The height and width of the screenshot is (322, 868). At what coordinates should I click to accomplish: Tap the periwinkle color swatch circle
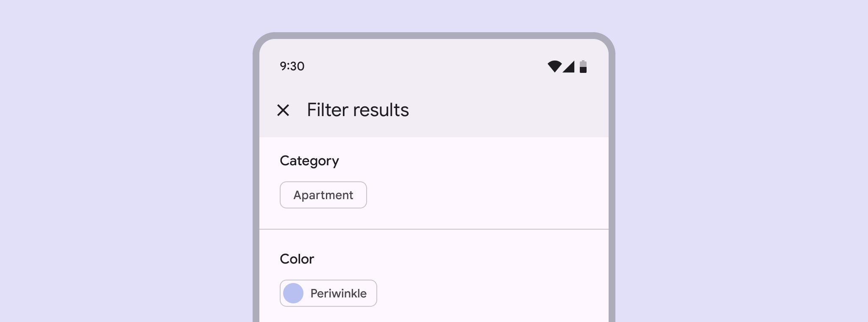click(x=295, y=293)
